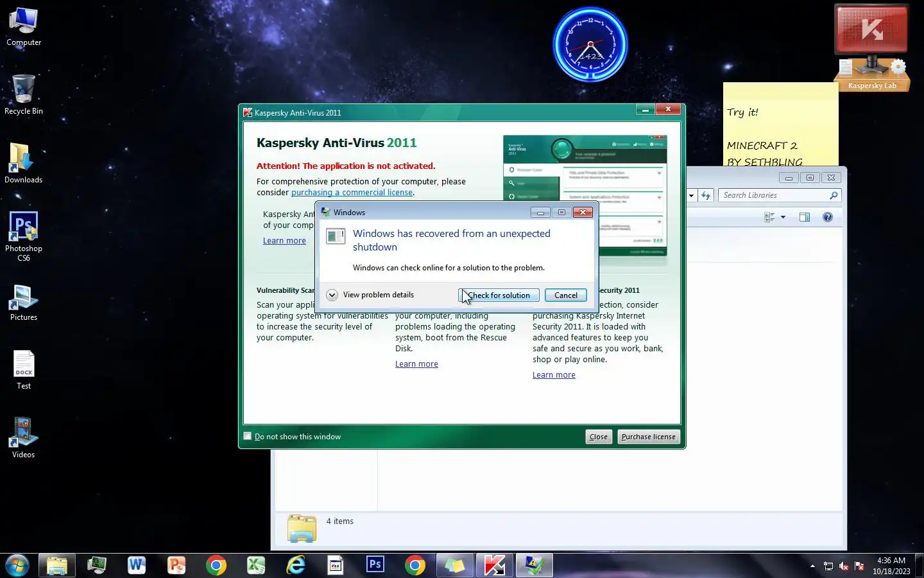The width and height of the screenshot is (924, 578).
Task: Click the Purchase license button
Action: tap(648, 437)
